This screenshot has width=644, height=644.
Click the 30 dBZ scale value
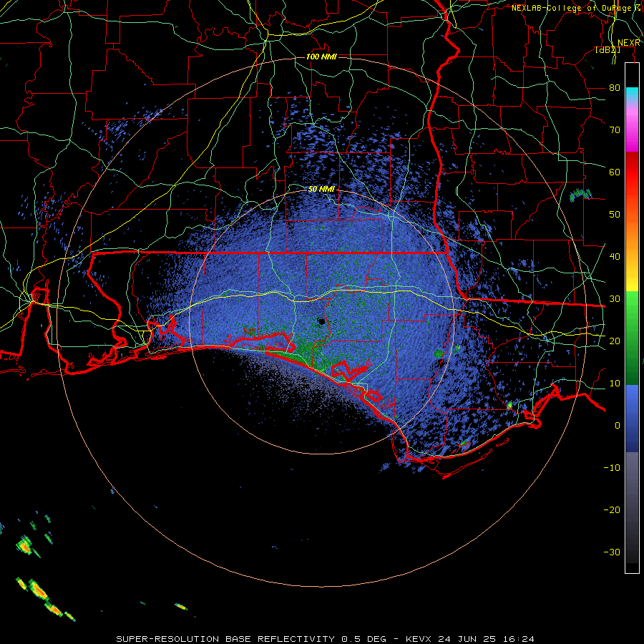(x=615, y=299)
